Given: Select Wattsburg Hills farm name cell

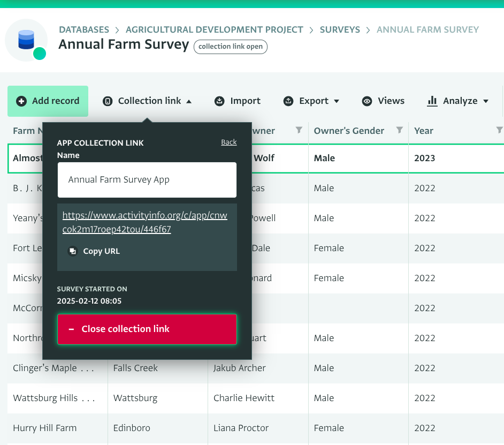Looking at the screenshot, I should [58, 398].
